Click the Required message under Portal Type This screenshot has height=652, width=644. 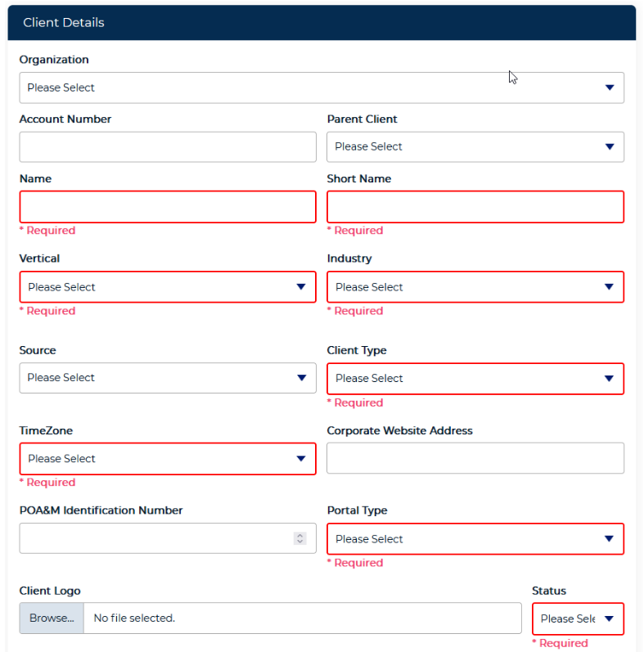click(x=355, y=563)
